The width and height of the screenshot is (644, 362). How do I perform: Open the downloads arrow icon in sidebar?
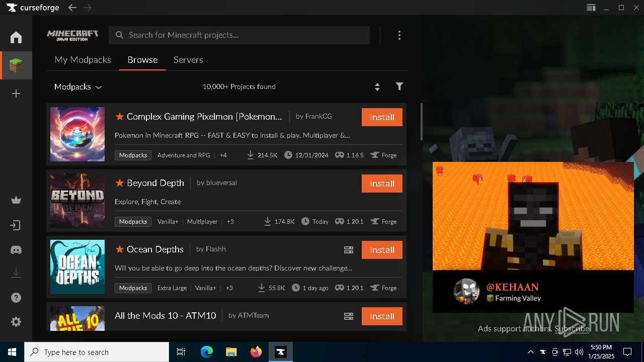16,273
